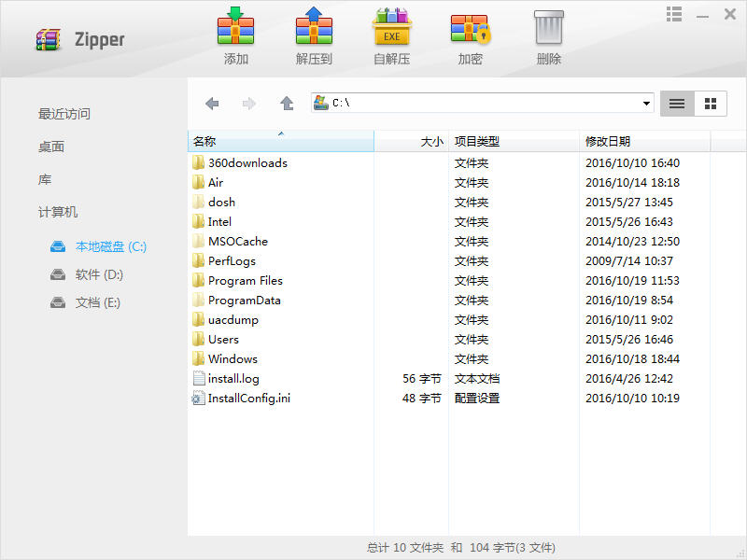Click the 删除 (Delete) trash icon

coord(549,28)
